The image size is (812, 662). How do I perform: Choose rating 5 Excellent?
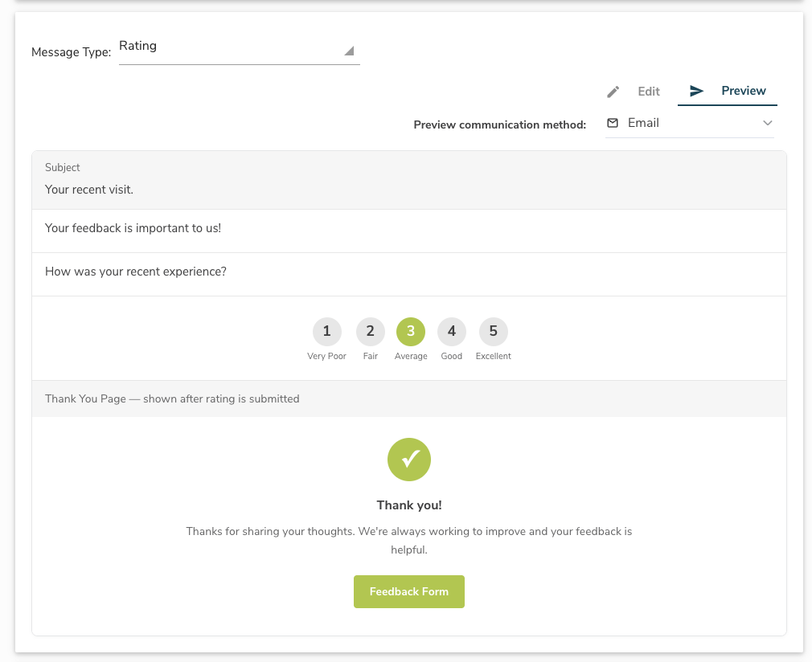click(x=493, y=331)
